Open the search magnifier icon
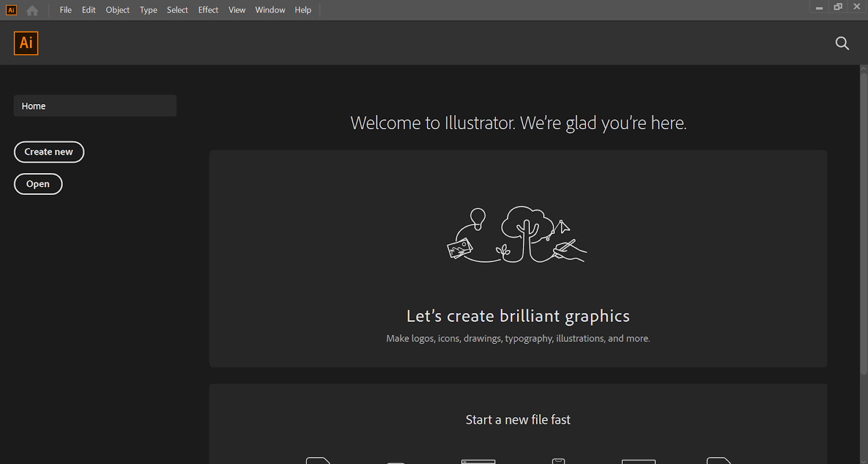Viewport: 868px width, 464px height. click(842, 43)
